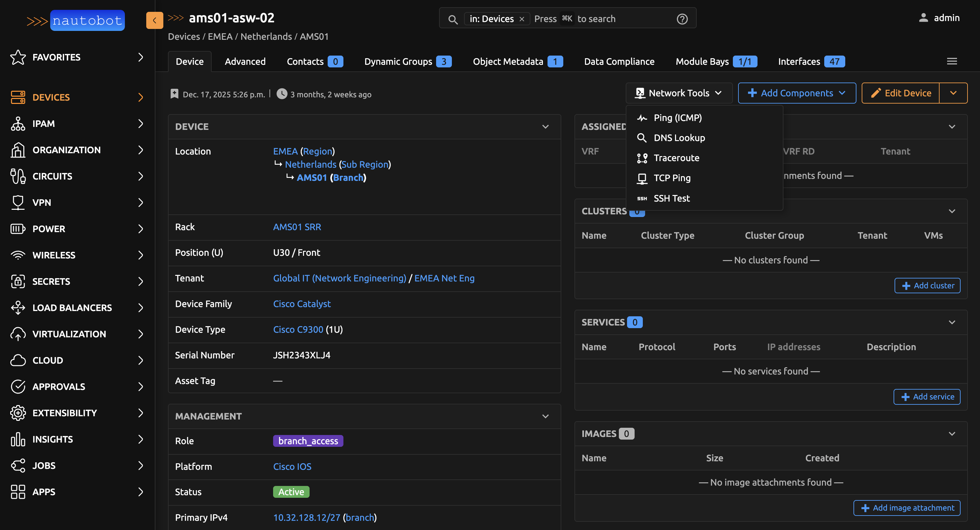Click the Circuits sidebar icon
Image resolution: width=980 pixels, height=530 pixels.
tap(18, 176)
